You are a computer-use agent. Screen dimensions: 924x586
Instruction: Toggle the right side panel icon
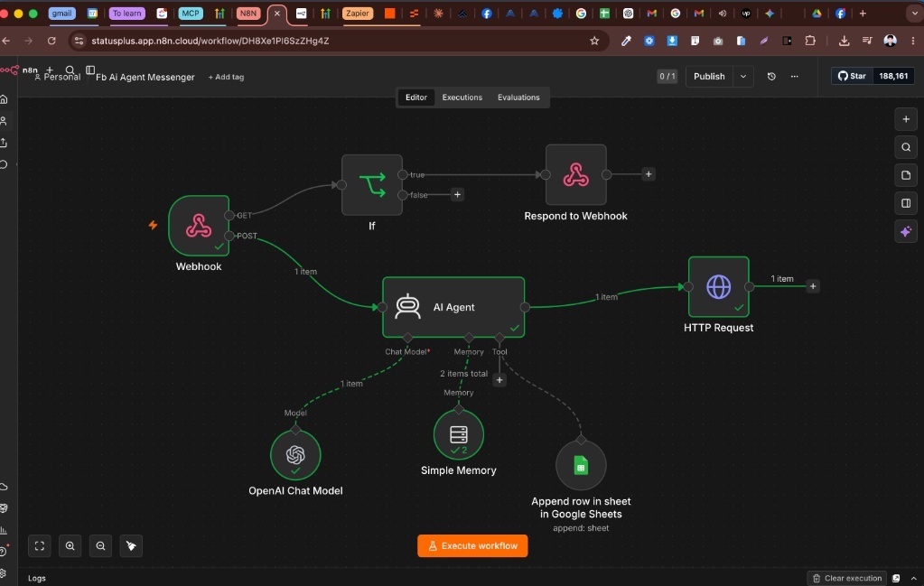pos(906,203)
